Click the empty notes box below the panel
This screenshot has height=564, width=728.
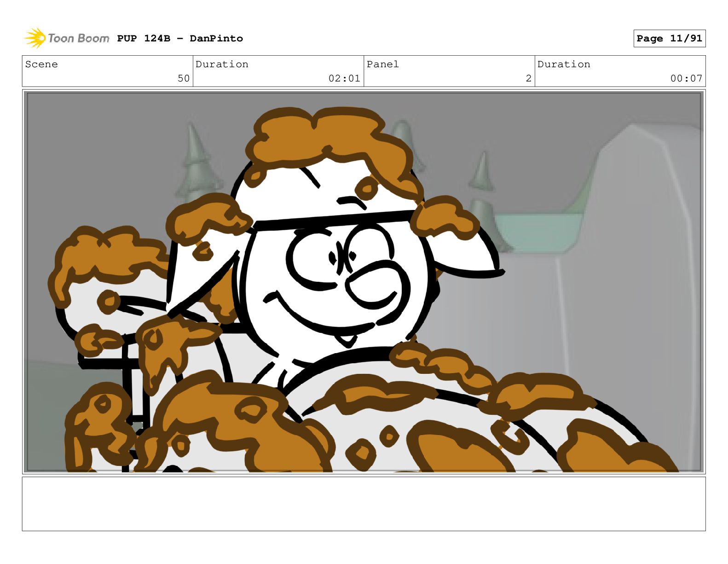click(364, 504)
